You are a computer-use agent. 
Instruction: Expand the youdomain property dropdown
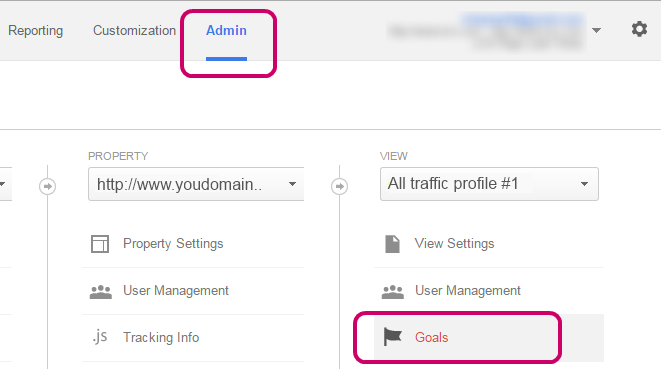196,184
